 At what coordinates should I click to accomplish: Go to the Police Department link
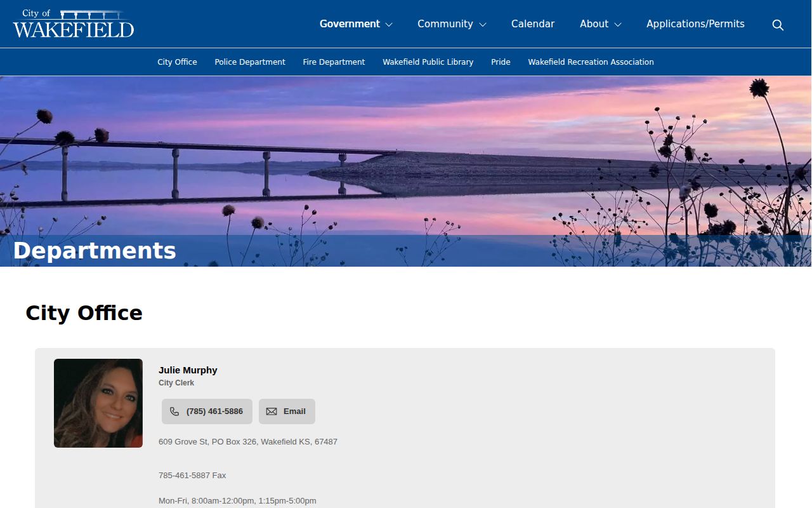250,62
